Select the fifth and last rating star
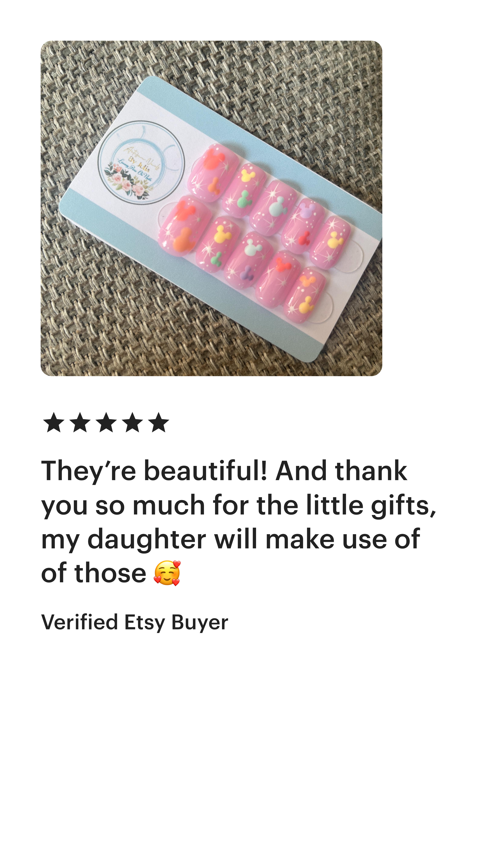Image resolution: width=488 pixels, height=868 pixels. [158, 422]
